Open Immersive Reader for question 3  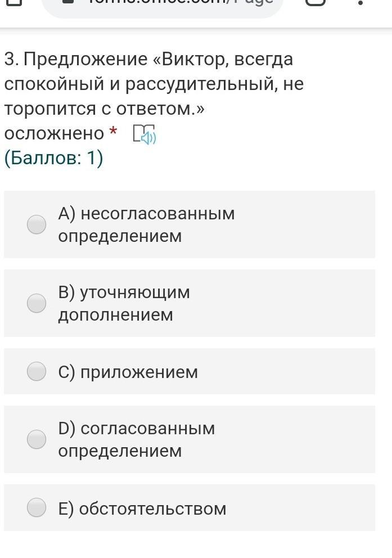(144, 134)
